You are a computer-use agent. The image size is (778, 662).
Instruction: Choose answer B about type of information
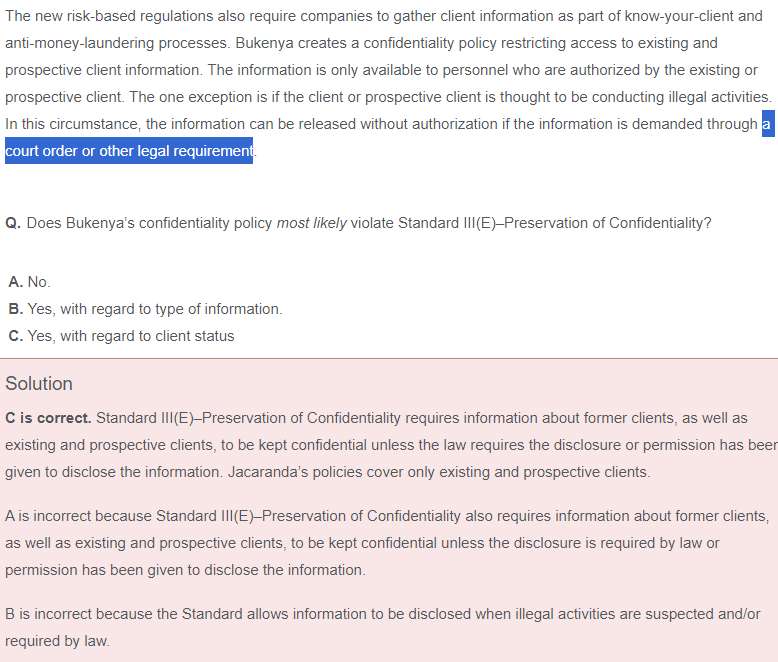(x=145, y=309)
